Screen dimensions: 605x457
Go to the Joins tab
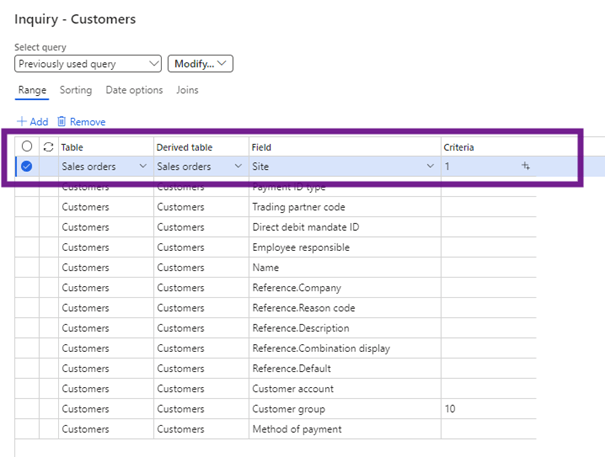tap(187, 90)
